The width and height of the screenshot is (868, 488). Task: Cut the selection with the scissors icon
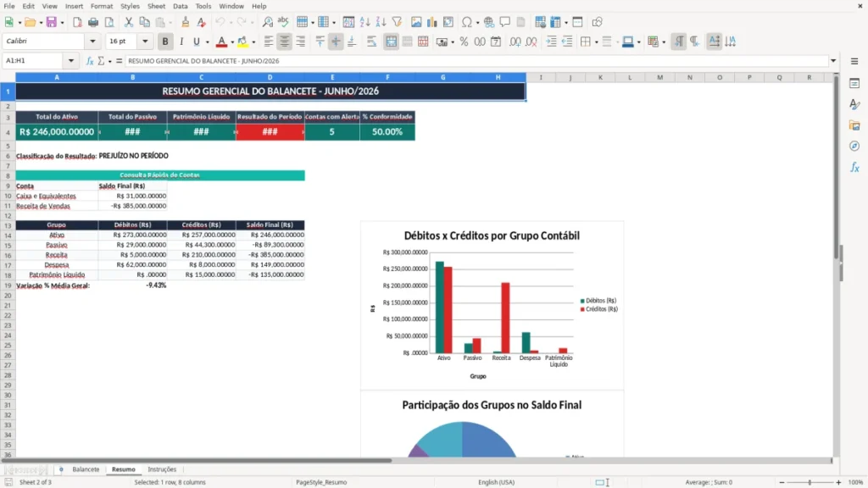click(129, 22)
